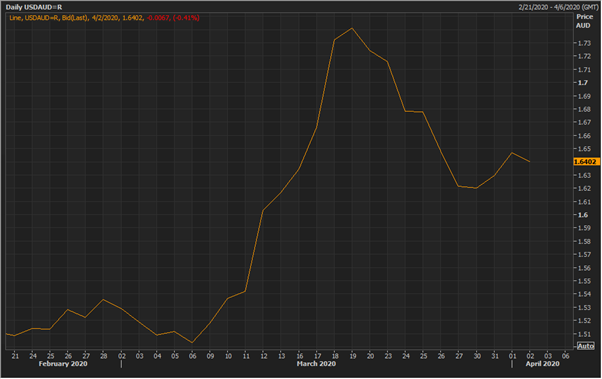
Task: Click the -0.0067 (-0.41%) change value
Action: [173, 18]
